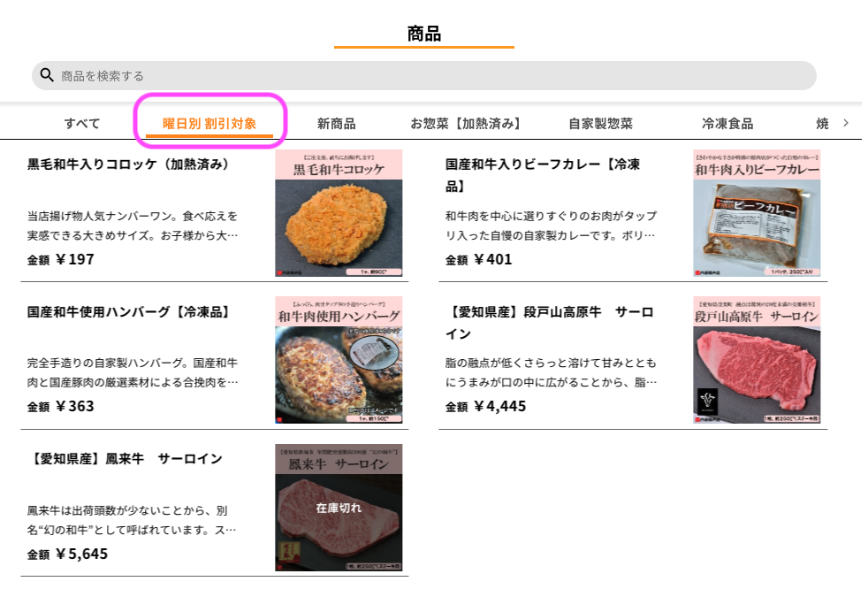Viewport: 868px width, 612px height.
Task: Open the partially visible 焼 tab
Action: click(823, 124)
